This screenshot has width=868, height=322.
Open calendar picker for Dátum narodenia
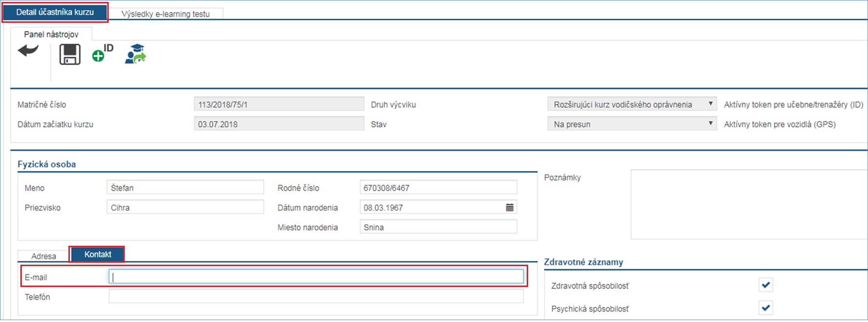point(509,207)
